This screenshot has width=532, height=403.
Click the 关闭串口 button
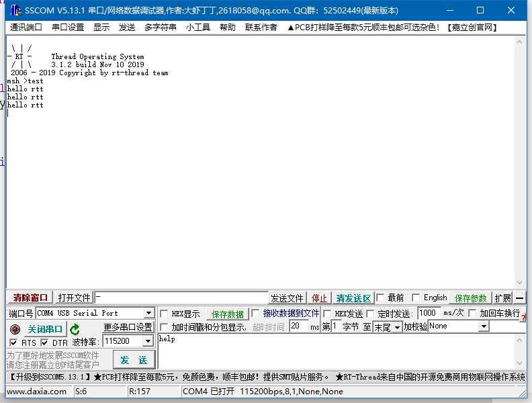45,329
